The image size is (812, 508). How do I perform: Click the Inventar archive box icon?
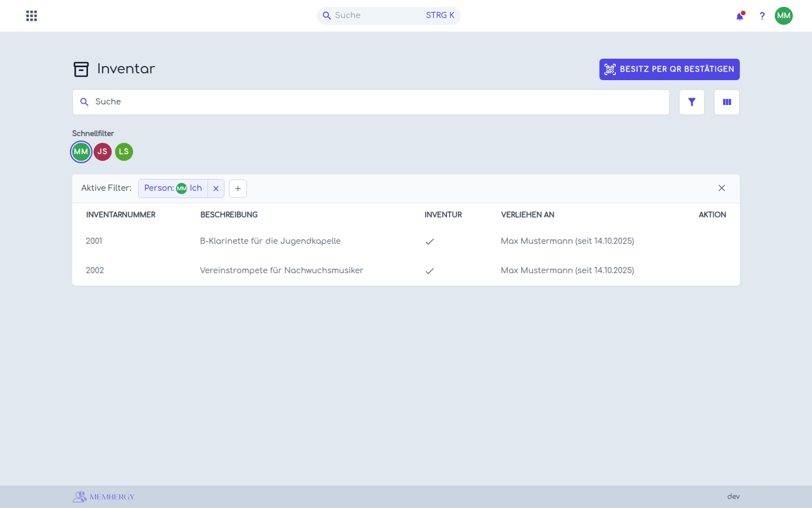click(x=81, y=69)
